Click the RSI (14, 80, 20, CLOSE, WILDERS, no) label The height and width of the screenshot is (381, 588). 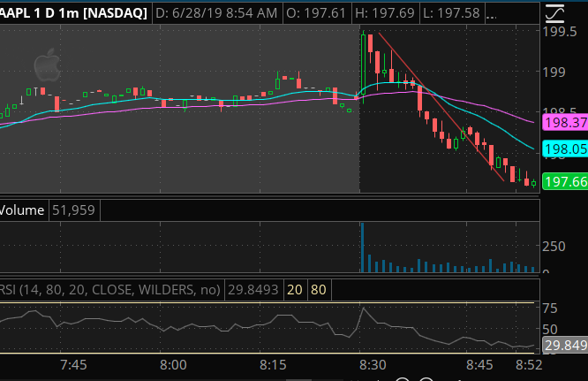coord(109,290)
